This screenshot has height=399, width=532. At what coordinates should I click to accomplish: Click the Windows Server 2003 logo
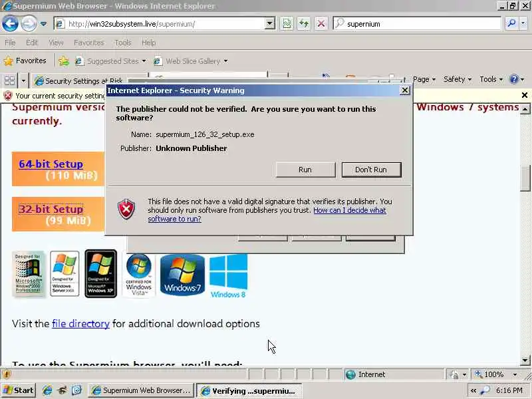coord(65,274)
